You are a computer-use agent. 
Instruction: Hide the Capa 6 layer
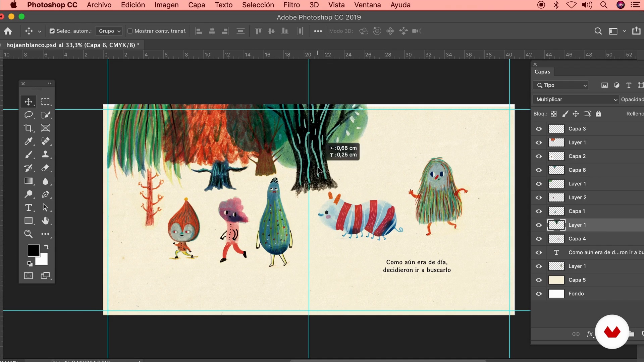pos(539,170)
